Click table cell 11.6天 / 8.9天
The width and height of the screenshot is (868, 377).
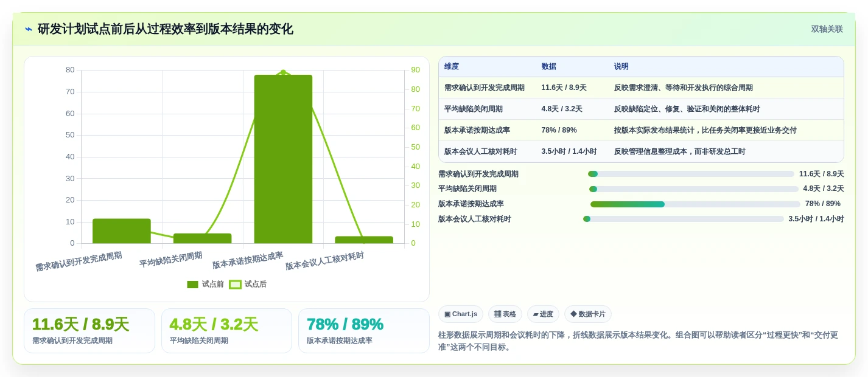point(564,88)
